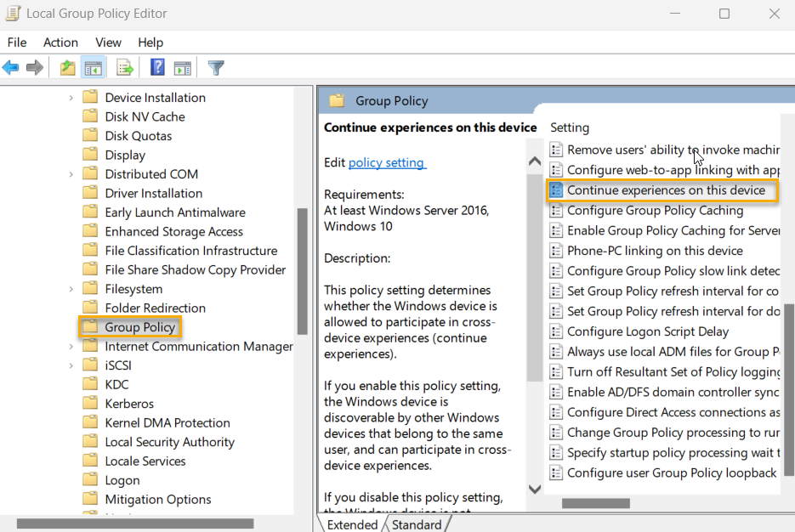Screen dimensions: 795x532
Task: Switch to the Standard tab
Action: click(x=416, y=524)
